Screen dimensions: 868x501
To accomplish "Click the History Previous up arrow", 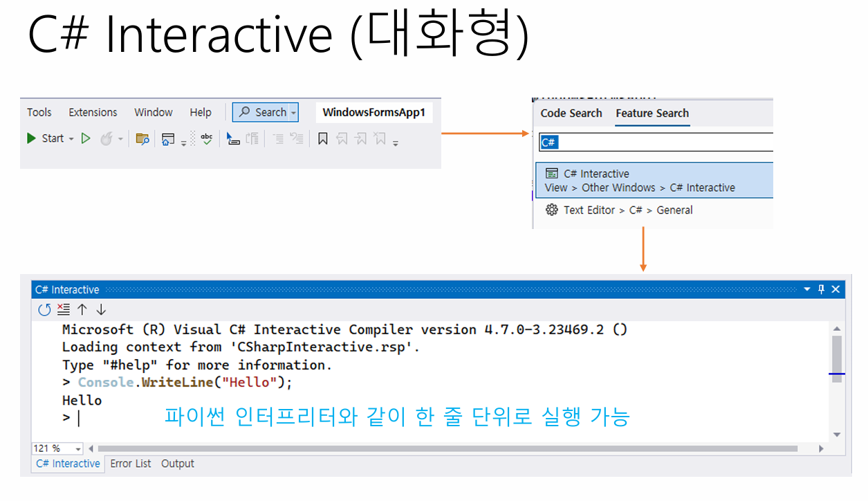I will coord(82,310).
